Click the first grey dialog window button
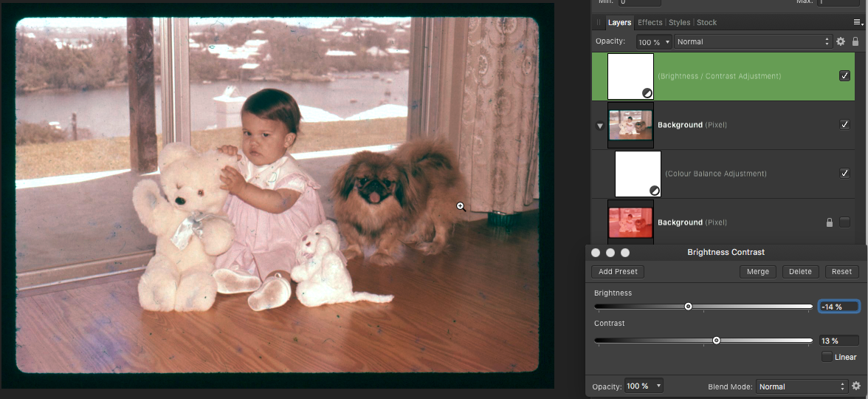The width and height of the screenshot is (868, 399). (x=596, y=253)
